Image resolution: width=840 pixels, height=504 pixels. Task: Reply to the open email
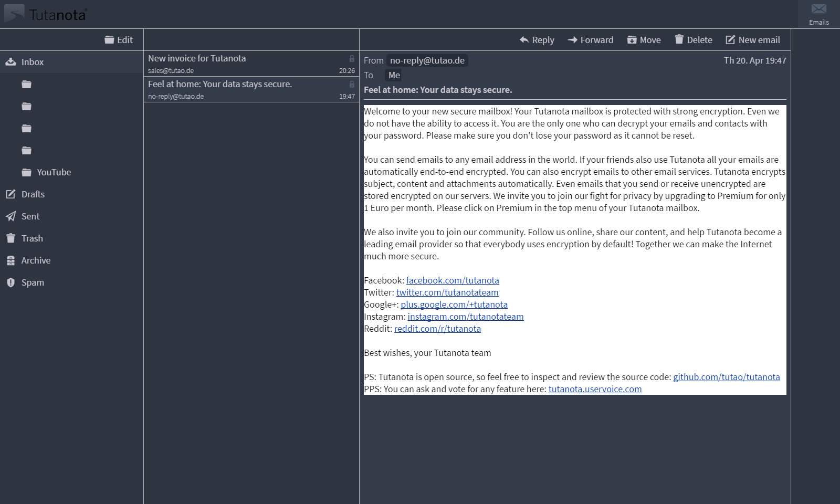(x=537, y=40)
